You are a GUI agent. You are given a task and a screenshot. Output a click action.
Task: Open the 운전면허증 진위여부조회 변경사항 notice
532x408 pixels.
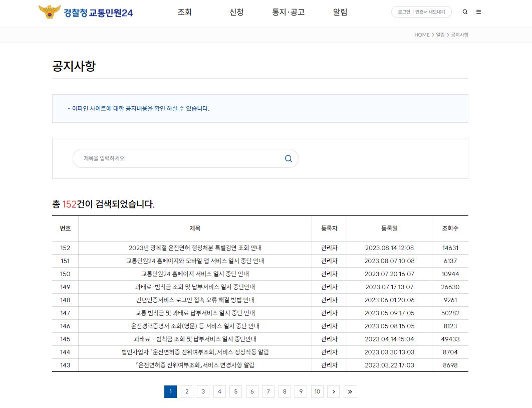[x=195, y=365]
